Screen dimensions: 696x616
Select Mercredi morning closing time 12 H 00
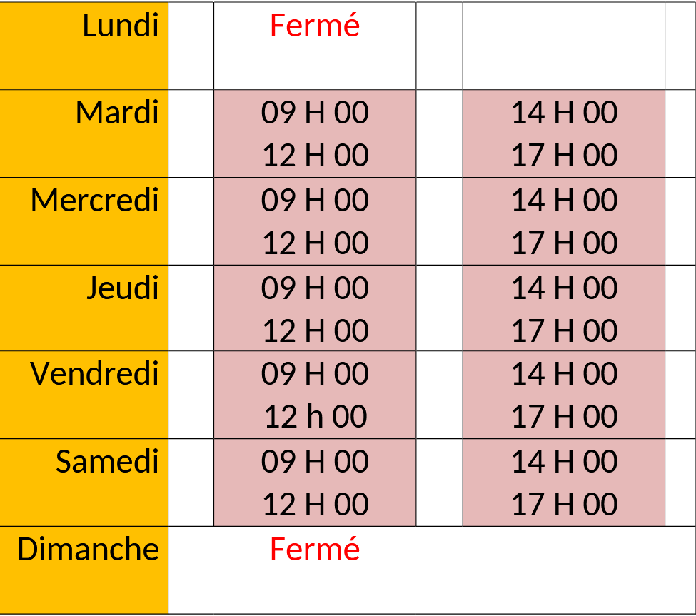[x=315, y=243]
